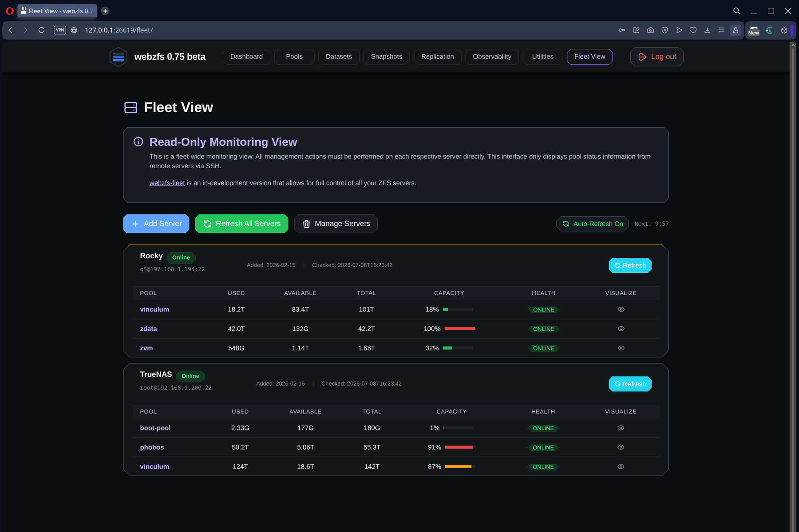This screenshot has width=799, height=532.
Task: Select the Fleet View nav tab
Action: click(589, 56)
